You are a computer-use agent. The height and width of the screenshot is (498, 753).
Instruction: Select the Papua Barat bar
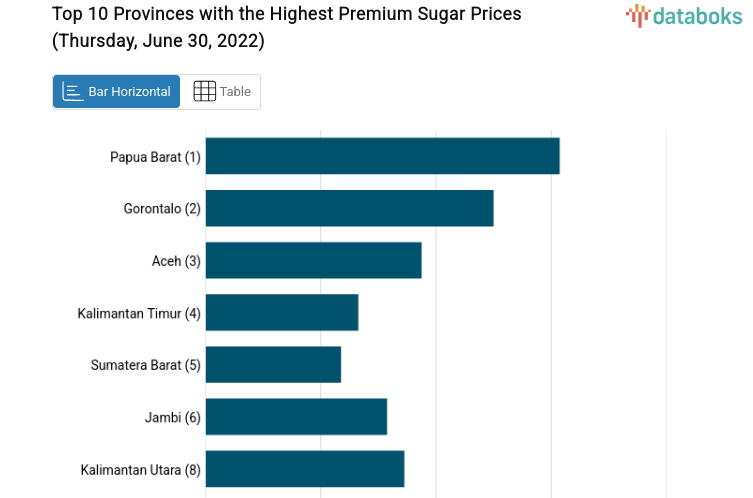pos(382,156)
